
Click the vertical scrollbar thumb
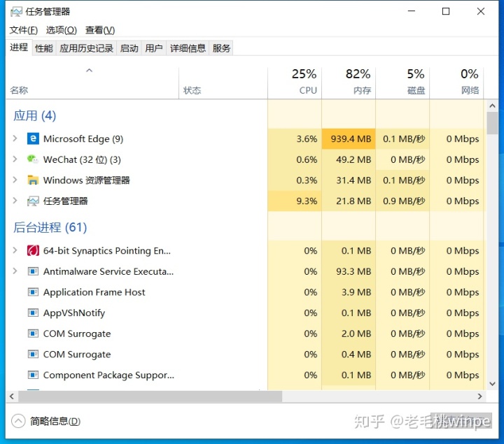(x=492, y=123)
